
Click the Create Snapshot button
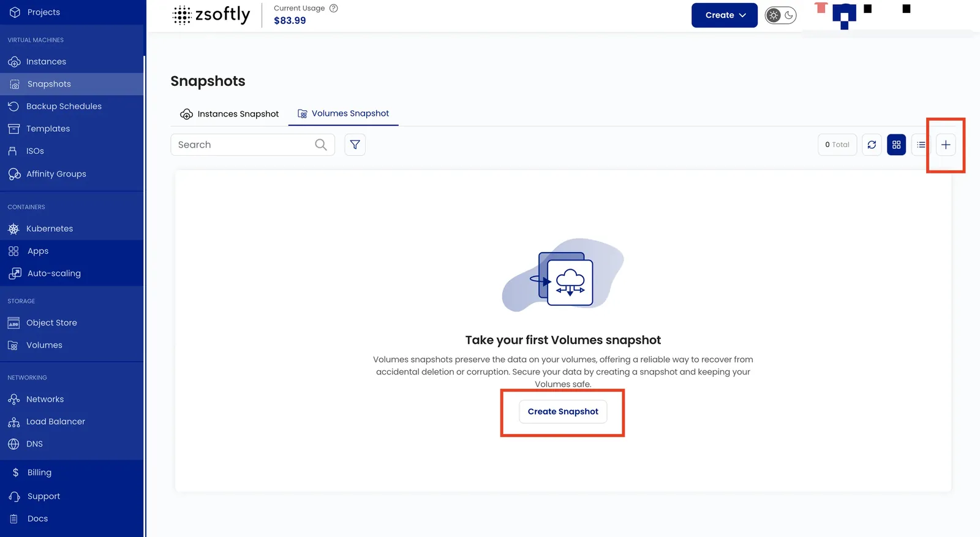coord(563,412)
